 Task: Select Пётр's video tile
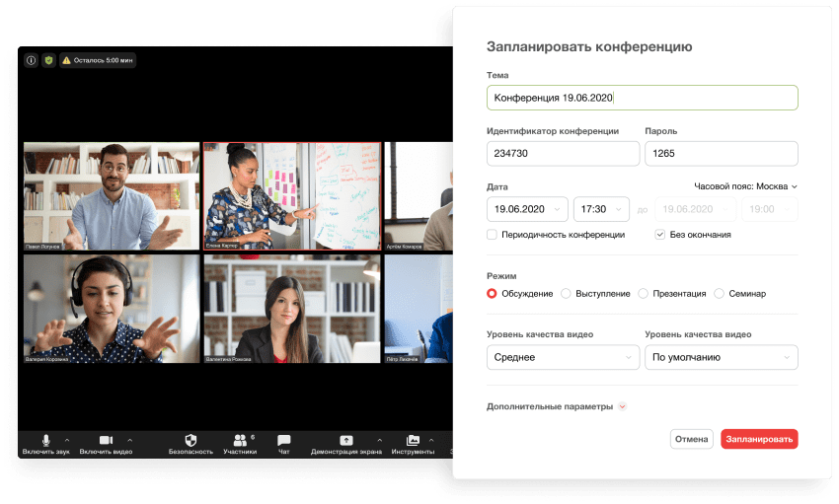[419, 309]
